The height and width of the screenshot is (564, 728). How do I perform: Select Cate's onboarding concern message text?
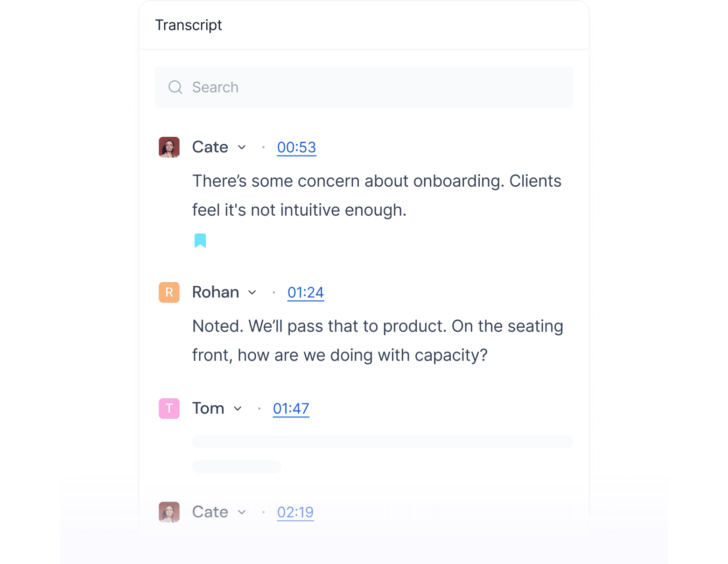point(377,196)
